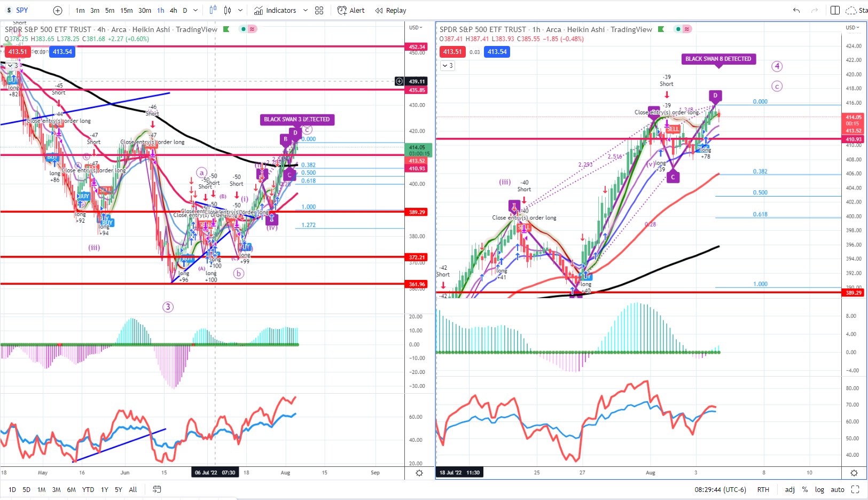Open the USD currency dropdown on left chart
This screenshot has width=868, height=500.
(x=415, y=27)
